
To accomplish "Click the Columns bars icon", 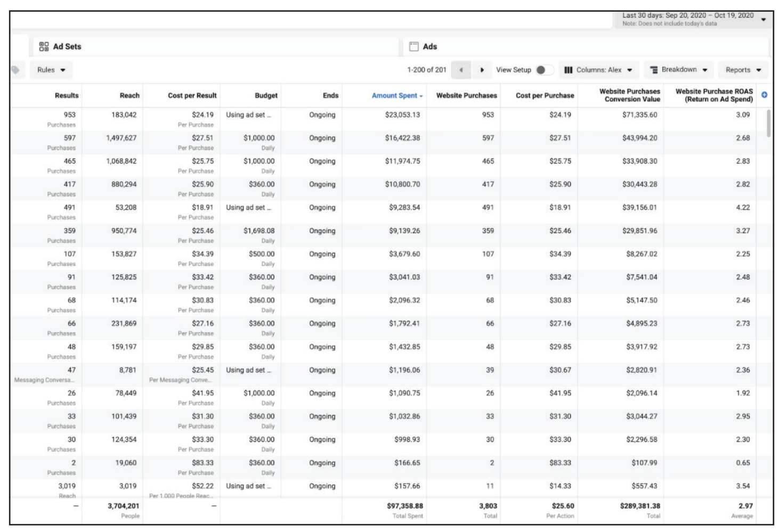I will [568, 70].
